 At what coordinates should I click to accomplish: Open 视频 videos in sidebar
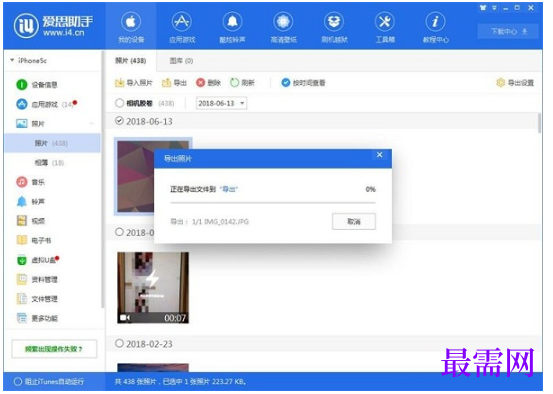click(x=31, y=221)
